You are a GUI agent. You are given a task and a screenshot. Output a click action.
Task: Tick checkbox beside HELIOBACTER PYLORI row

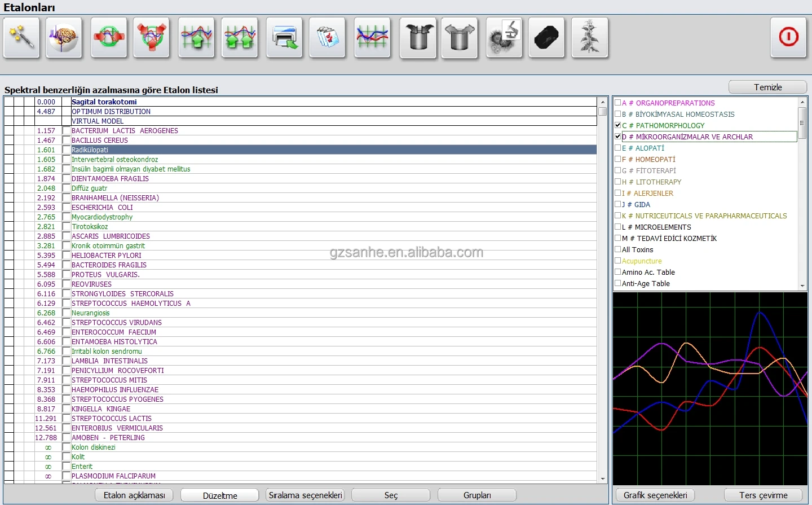[x=67, y=256]
